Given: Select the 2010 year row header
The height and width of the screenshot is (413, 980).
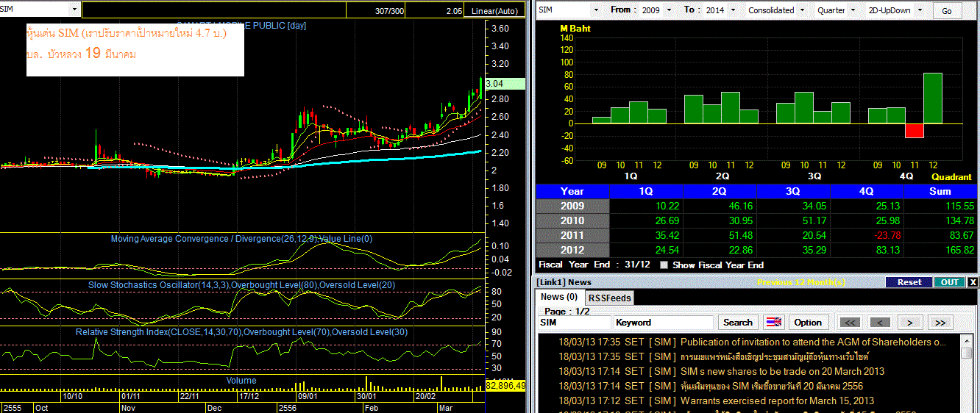Looking at the screenshot, I should pyautogui.click(x=572, y=220).
